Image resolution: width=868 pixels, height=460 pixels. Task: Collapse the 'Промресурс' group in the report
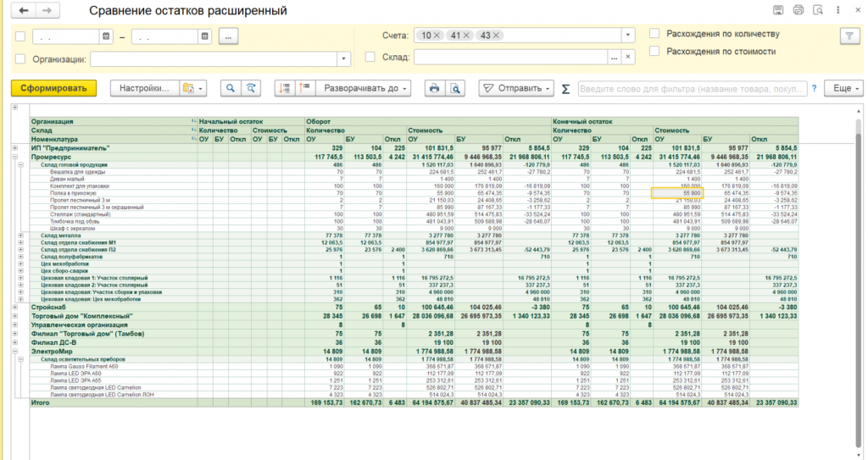click(x=14, y=157)
